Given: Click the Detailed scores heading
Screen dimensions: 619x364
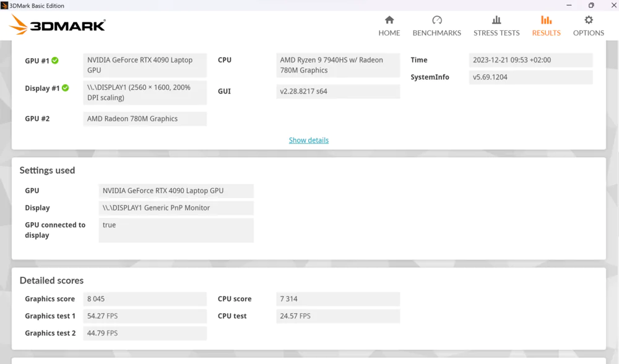Looking at the screenshot, I should [51, 280].
